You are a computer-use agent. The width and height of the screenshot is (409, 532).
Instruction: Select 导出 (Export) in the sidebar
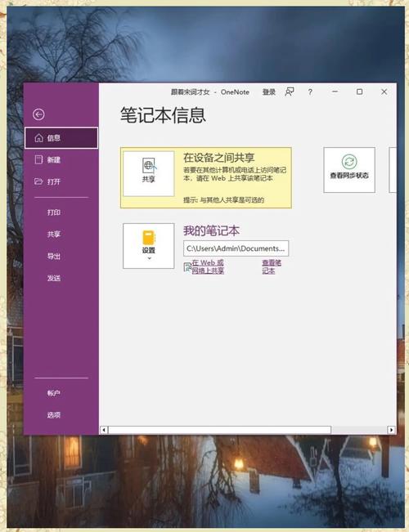pos(54,256)
